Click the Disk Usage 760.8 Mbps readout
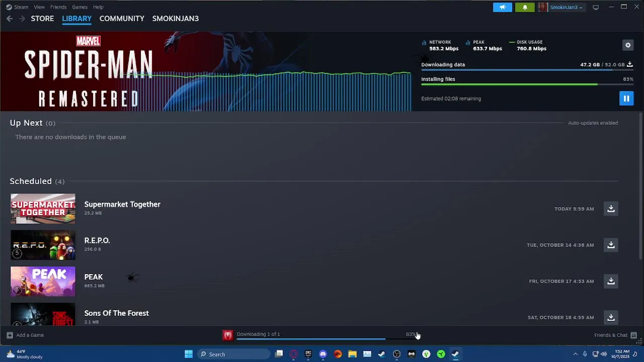The width and height of the screenshot is (644, 362). [x=528, y=45]
